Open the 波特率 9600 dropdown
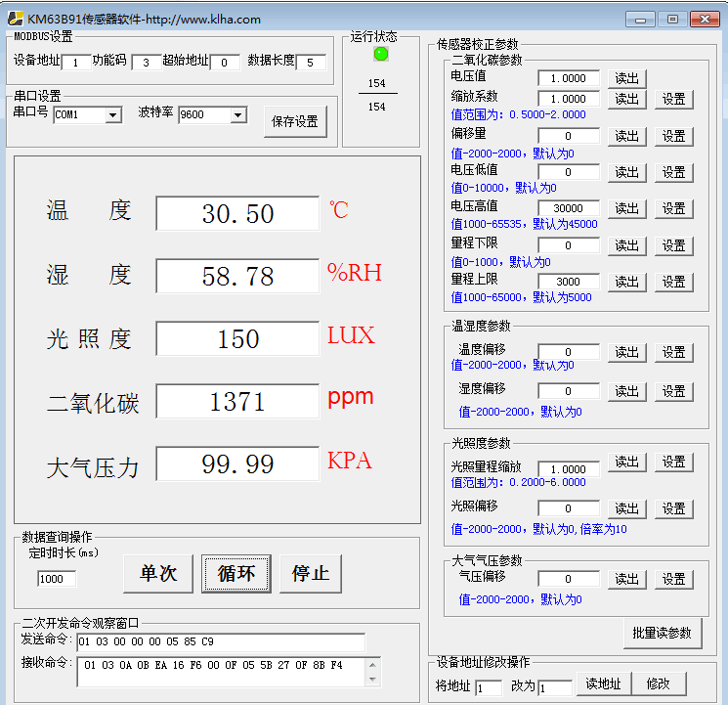Image resolution: width=728 pixels, height=705 pixels. point(238,114)
